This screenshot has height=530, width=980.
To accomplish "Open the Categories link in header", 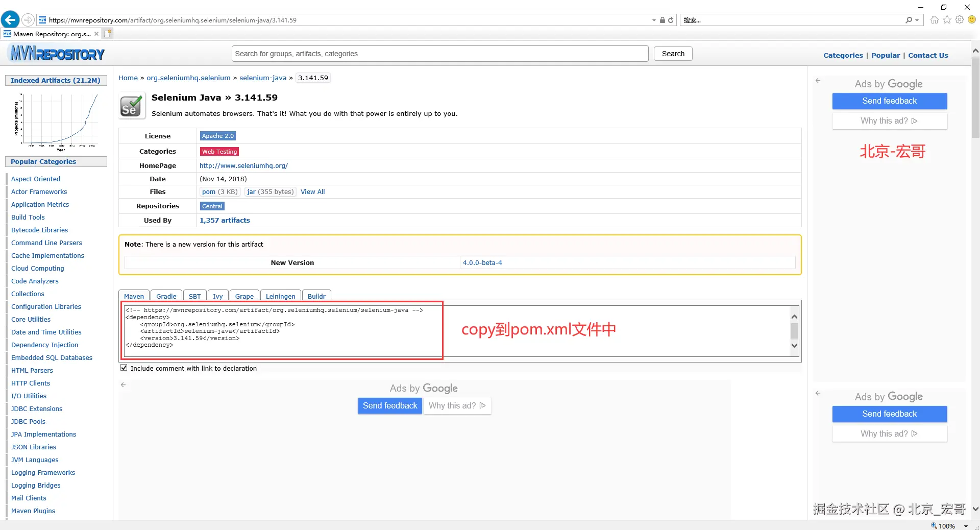I will (x=843, y=55).
